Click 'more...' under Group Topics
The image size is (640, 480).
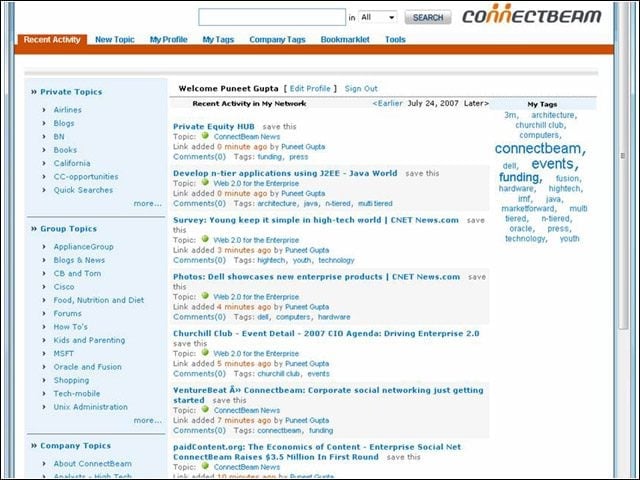tap(147, 420)
